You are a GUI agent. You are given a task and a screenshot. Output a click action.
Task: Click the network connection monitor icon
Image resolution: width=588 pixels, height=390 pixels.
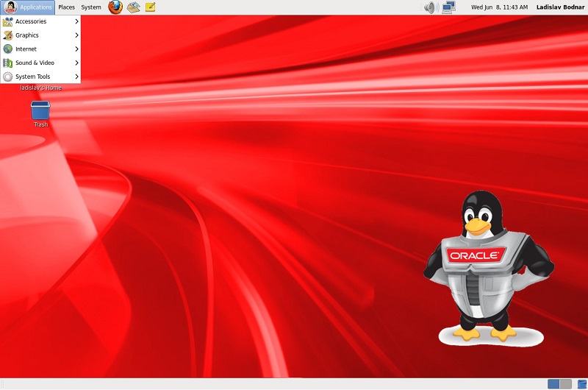pos(448,7)
